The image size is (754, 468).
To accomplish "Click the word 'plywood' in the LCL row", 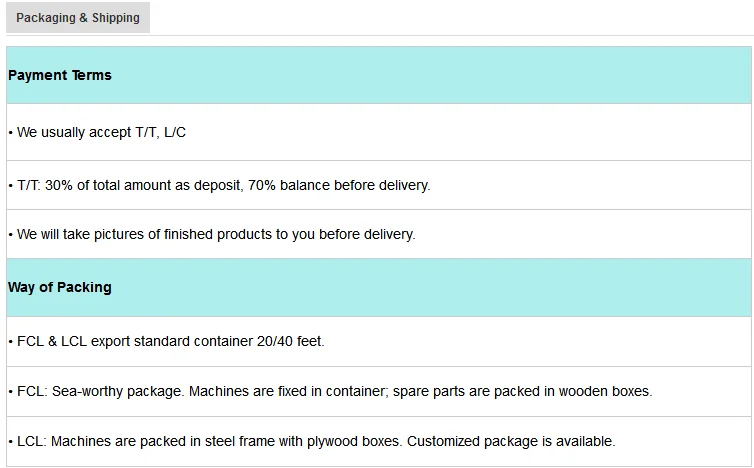I will point(336,441).
